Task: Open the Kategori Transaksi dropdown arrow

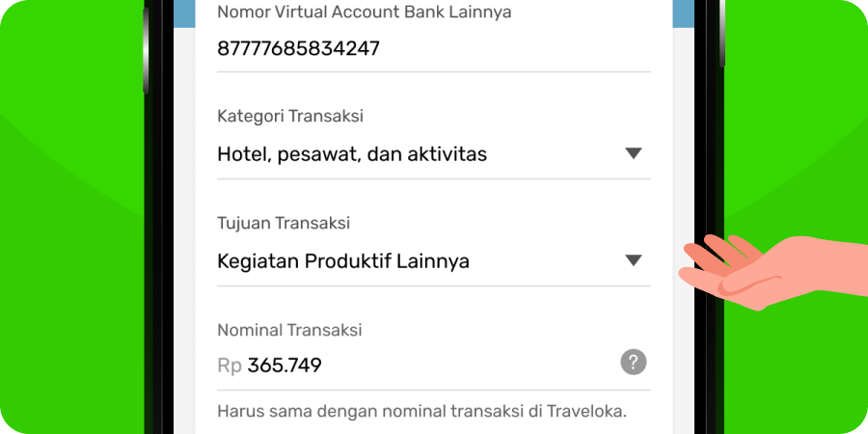Action: tap(633, 154)
